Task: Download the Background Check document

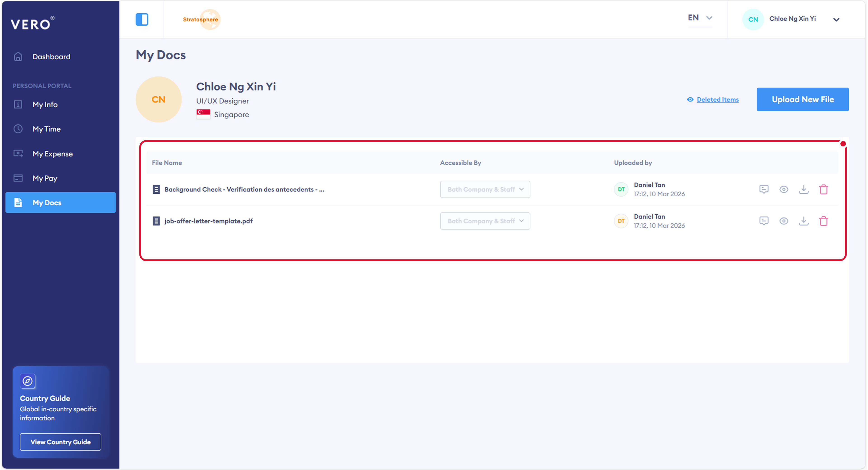Action: point(803,189)
